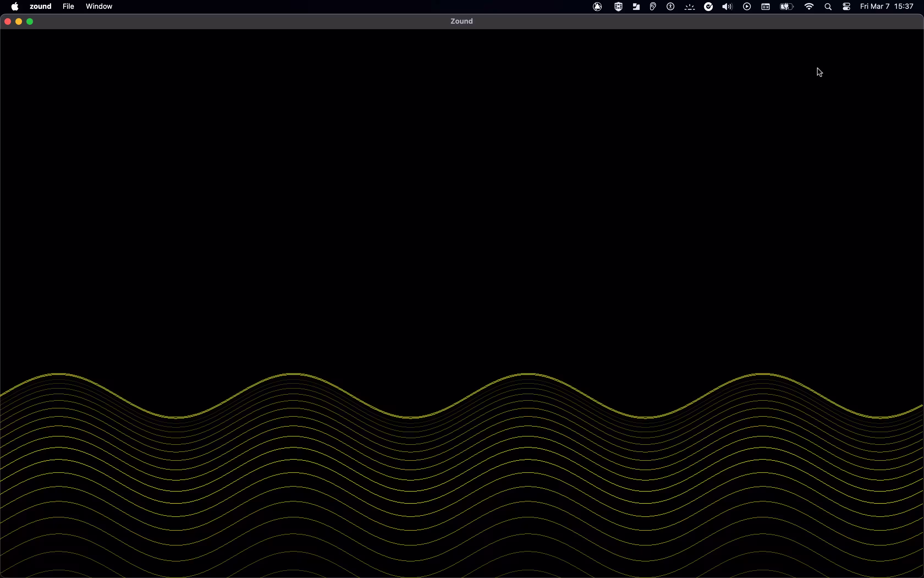Open the Sound volume menu
This screenshot has height=578, width=924.
(727, 7)
